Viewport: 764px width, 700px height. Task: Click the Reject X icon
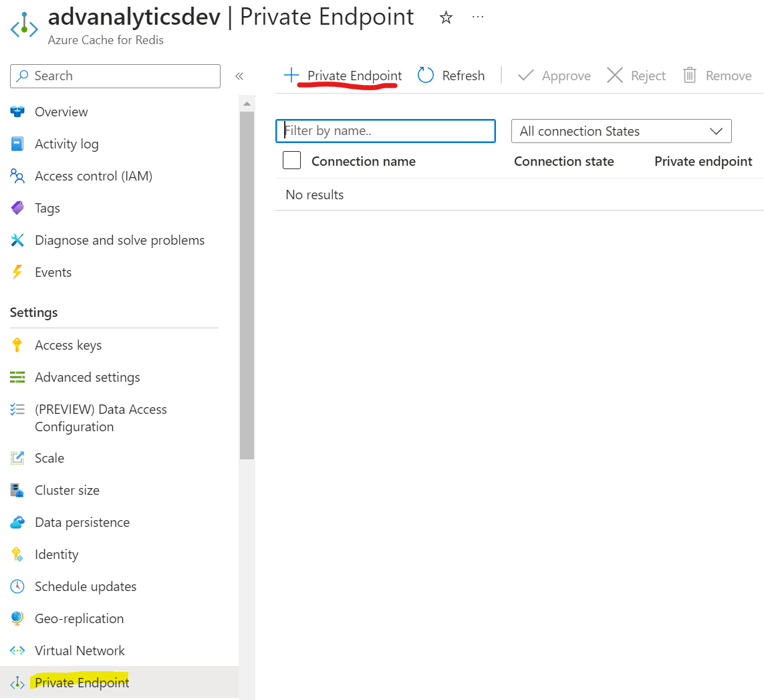[x=615, y=75]
